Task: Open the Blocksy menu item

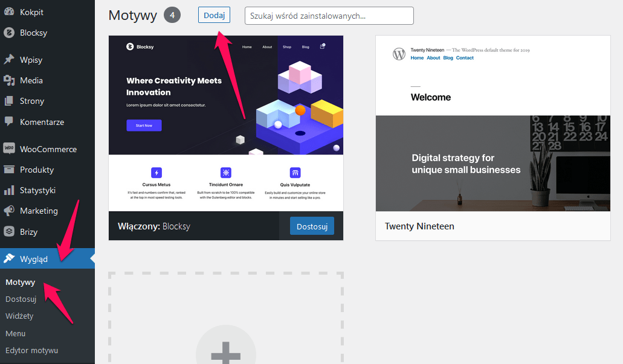Action: pos(33,33)
